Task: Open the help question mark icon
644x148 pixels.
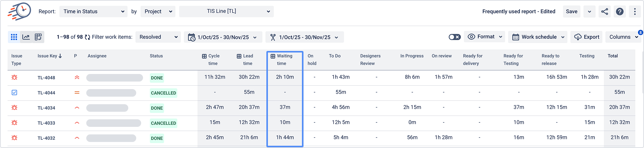Action: point(620,12)
